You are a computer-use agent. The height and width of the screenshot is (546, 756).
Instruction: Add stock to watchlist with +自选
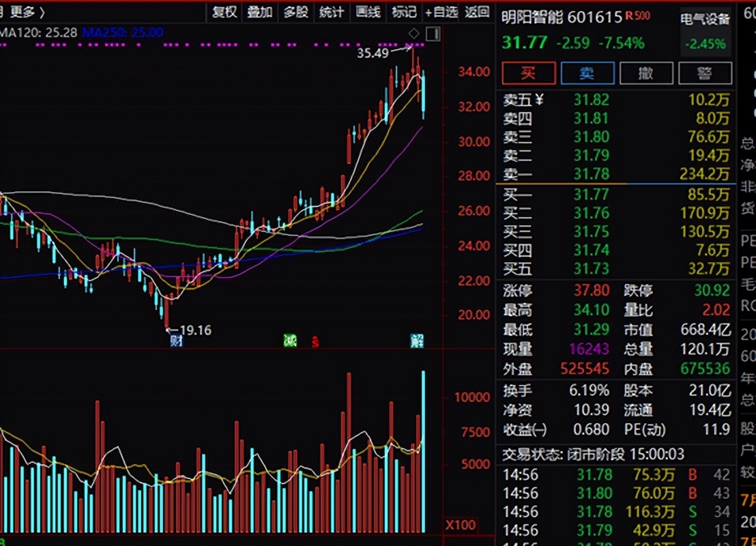tap(441, 12)
